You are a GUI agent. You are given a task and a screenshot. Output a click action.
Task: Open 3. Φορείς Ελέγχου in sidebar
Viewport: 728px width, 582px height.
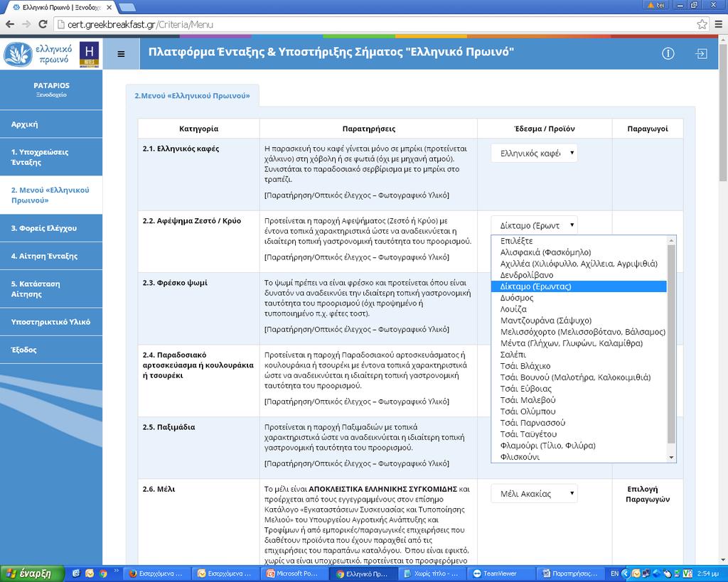coord(51,228)
